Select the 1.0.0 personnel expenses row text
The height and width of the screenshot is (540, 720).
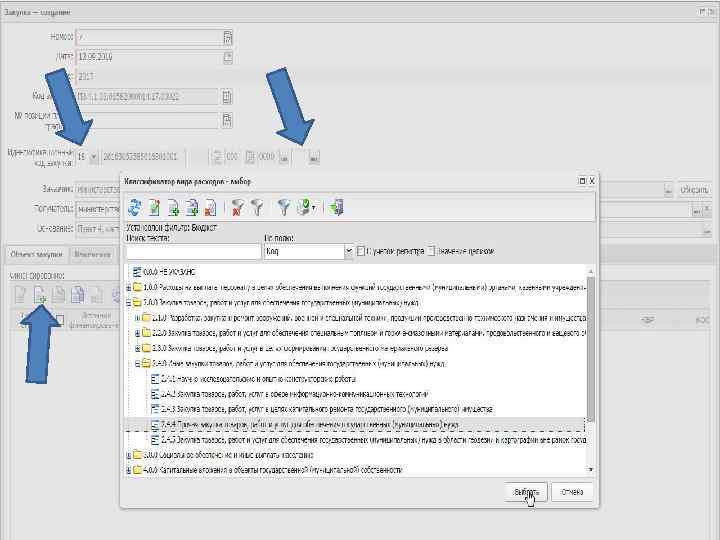(x=365, y=288)
